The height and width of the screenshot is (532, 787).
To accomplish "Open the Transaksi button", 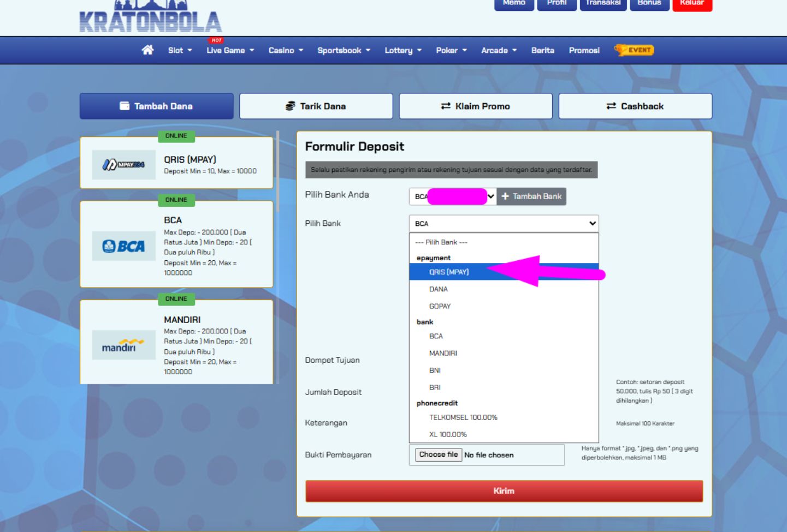I will [603, 4].
